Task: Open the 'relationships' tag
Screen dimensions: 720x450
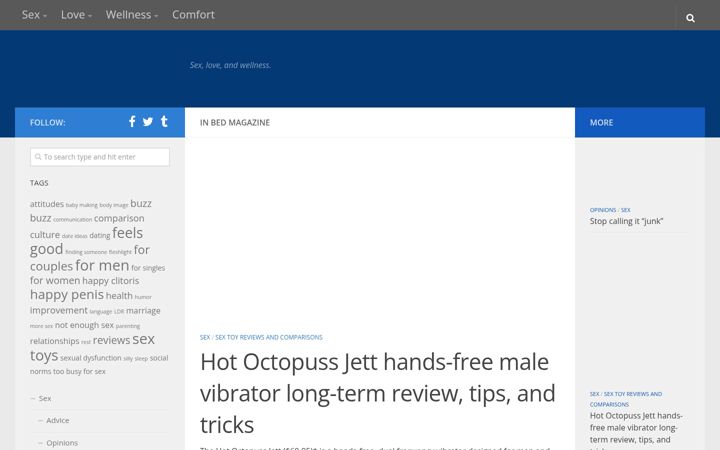Action: pyautogui.click(x=54, y=341)
